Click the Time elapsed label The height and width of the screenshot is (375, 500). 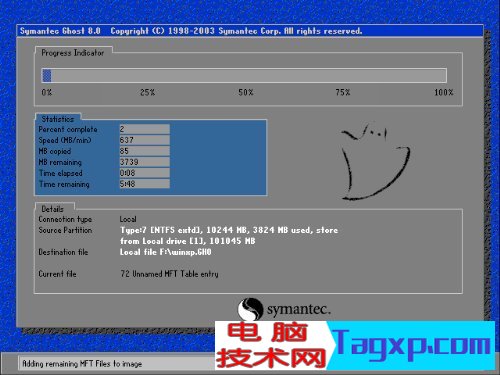tap(60, 173)
